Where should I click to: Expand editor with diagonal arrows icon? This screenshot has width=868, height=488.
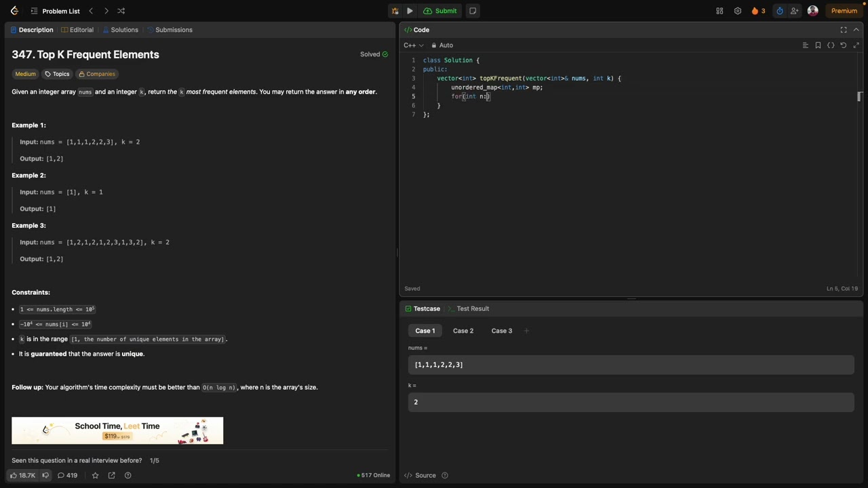click(x=856, y=45)
